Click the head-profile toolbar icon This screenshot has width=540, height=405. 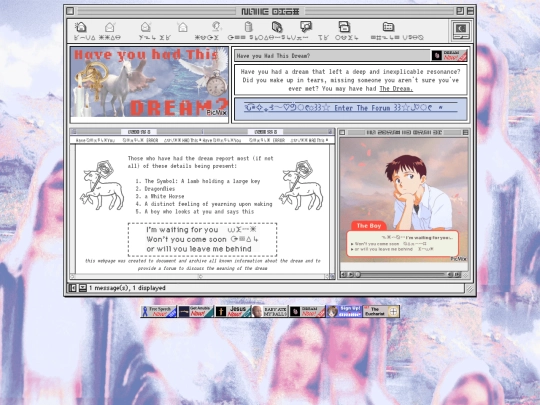click(216, 26)
